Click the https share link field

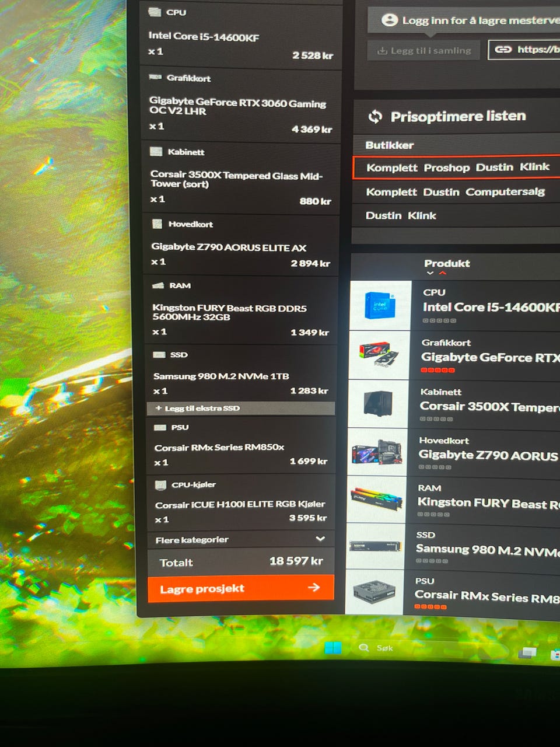[x=524, y=50]
